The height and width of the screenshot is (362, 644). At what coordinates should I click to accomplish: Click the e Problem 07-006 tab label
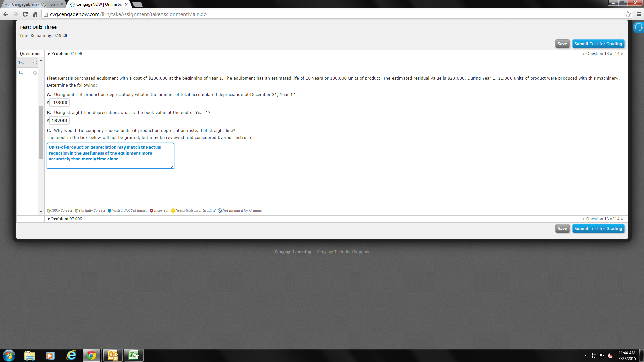65,53
